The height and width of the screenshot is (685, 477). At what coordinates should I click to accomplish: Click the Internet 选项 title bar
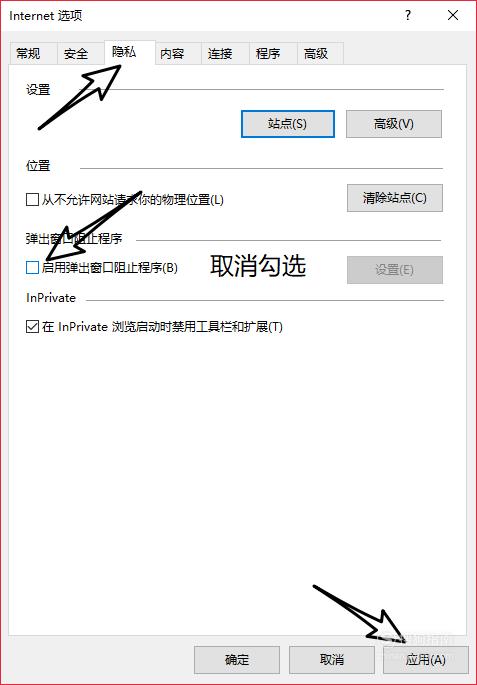[197, 16]
